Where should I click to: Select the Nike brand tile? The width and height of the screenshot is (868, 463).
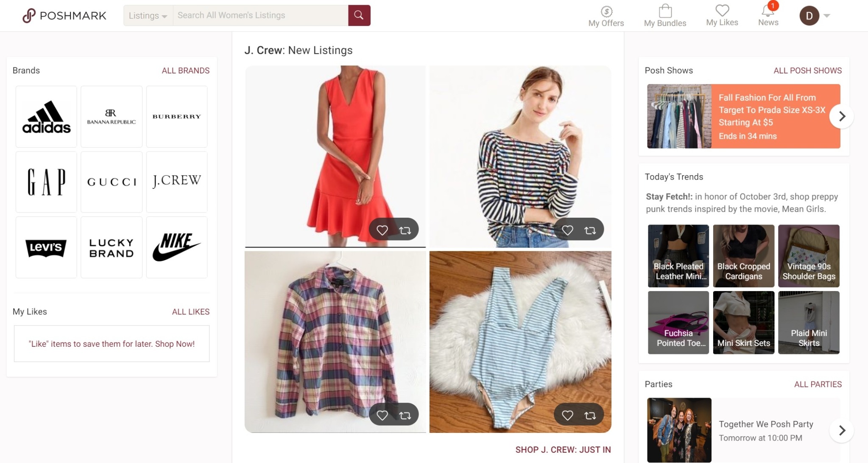pos(176,247)
